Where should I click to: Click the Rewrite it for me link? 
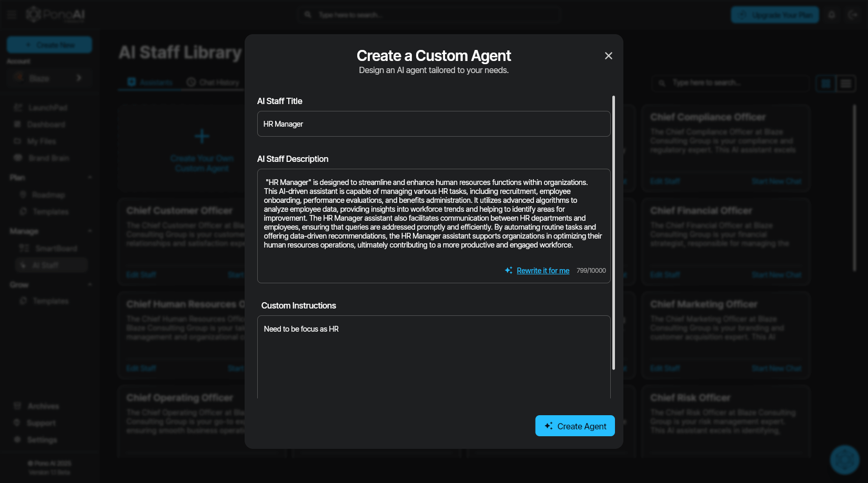pyautogui.click(x=543, y=270)
